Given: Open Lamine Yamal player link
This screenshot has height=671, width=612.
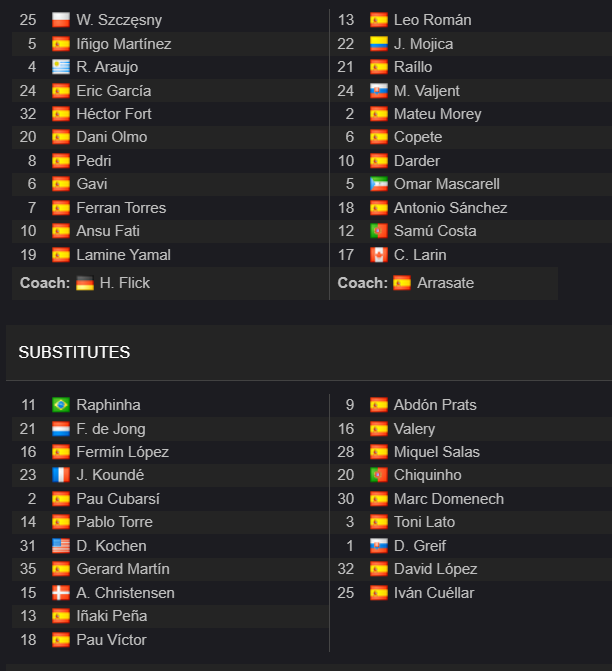Looking at the screenshot, I should point(123,255).
